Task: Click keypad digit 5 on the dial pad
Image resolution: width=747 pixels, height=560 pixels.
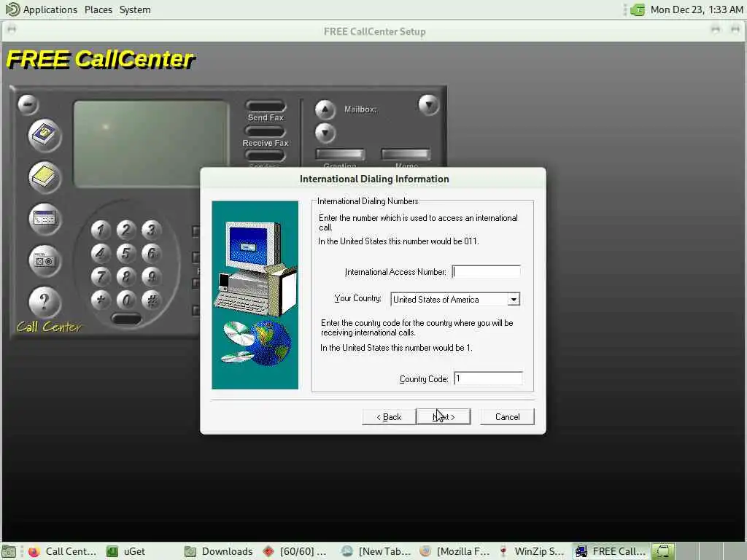Action: coord(126,253)
